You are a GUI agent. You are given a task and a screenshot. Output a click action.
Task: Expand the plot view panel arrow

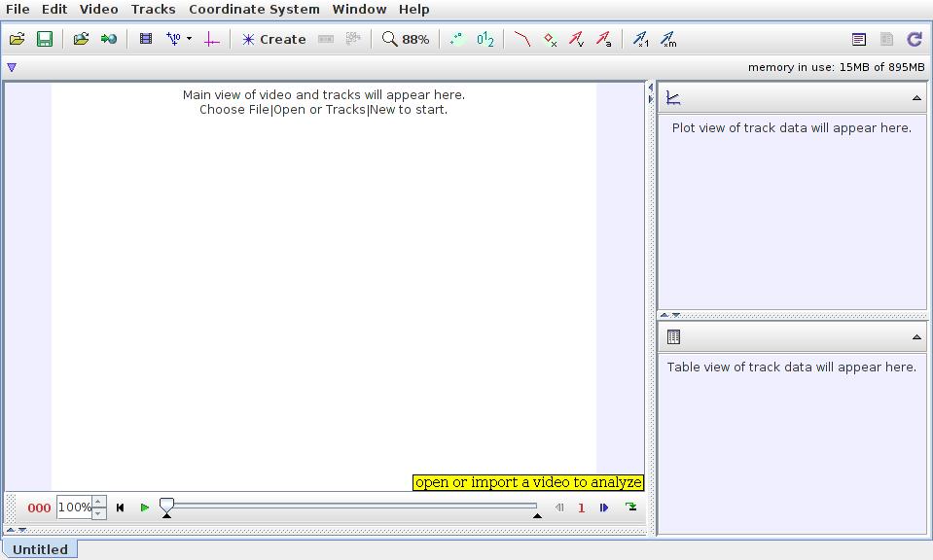click(915, 98)
